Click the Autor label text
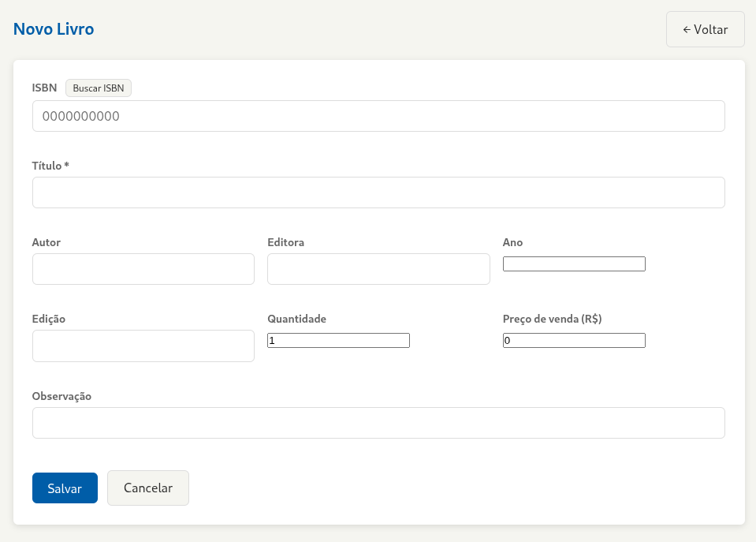Screen dimensions: 756x542 tap(47, 242)
